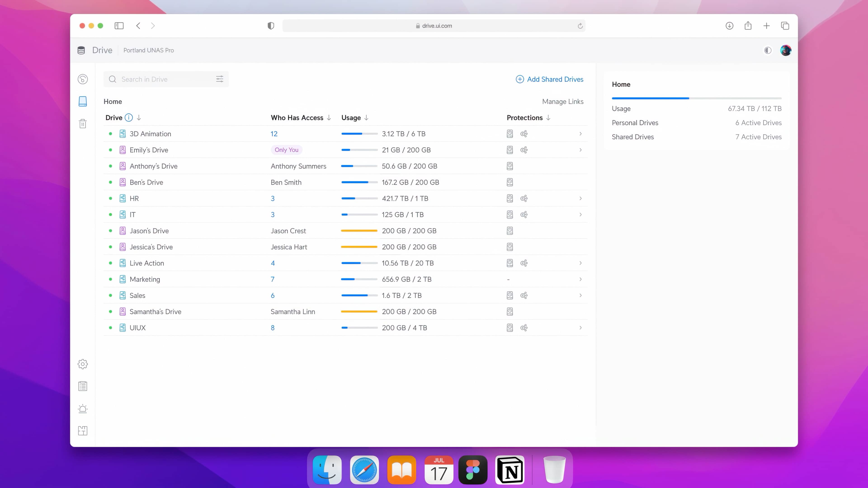Toggle sort order on the Usage column
This screenshot has width=868, height=488.
click(367, 118)
